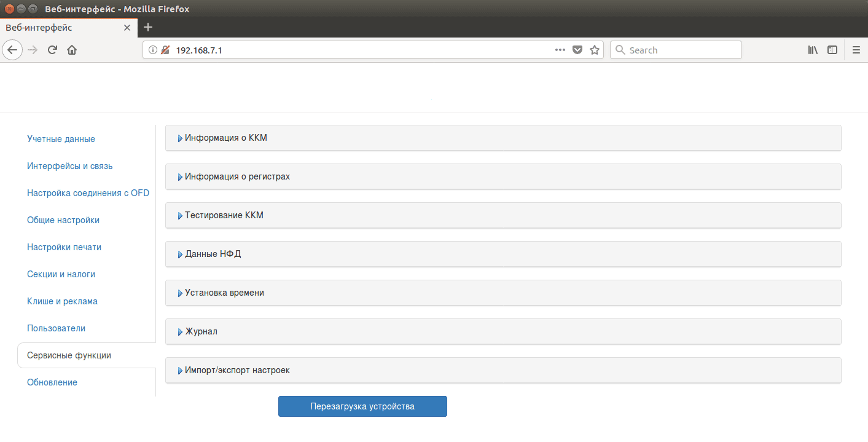Open a new browser tab
The height and width of the screenshot is (442, 868).
click(148, 27)
